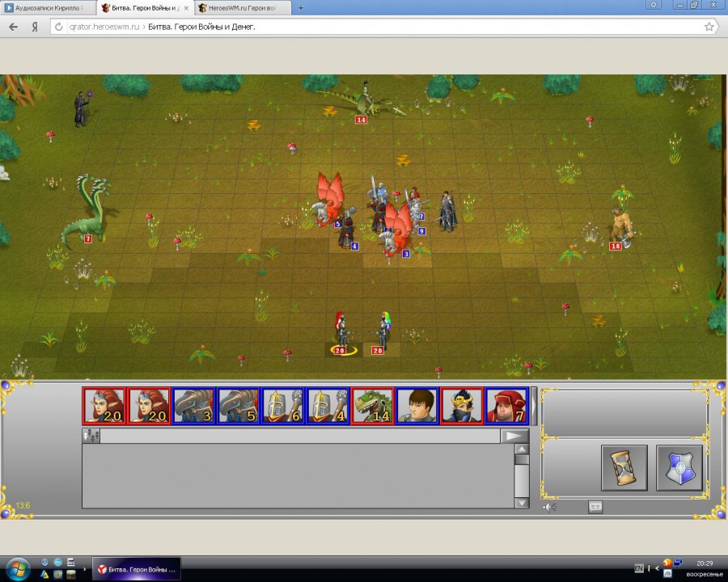Close the "Битва. Герои Войны" tab
The image size is (728, 582).
pyautogui.click(x=186, y=8)
